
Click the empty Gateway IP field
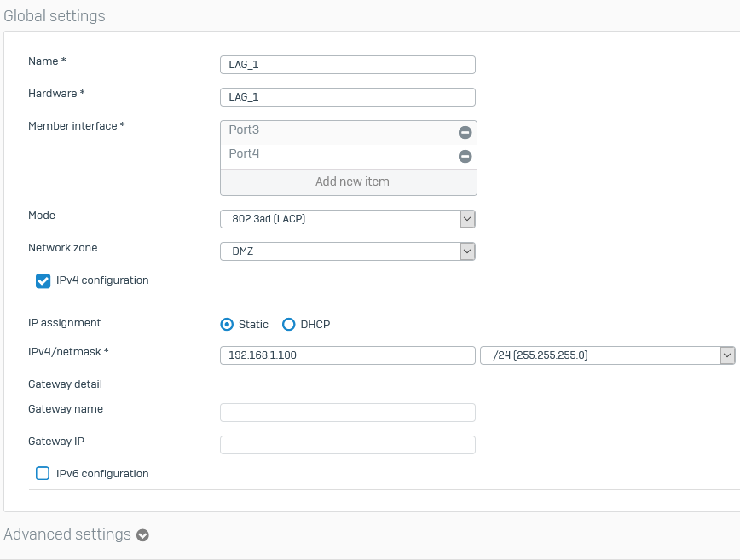tap(347, 444)
